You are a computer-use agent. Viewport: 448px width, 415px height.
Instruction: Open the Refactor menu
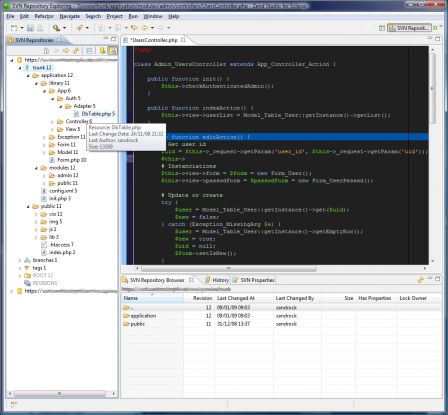pos(44,16)
